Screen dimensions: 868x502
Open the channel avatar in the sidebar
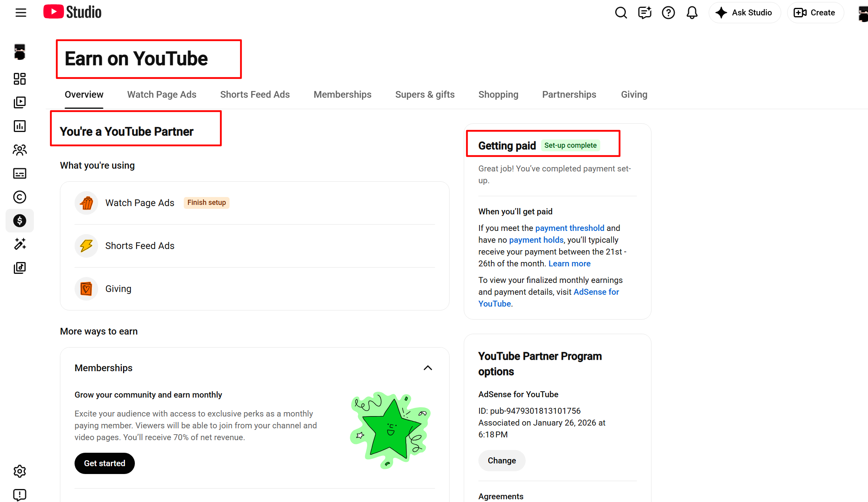pyautogui.click(x=20, y=52)
